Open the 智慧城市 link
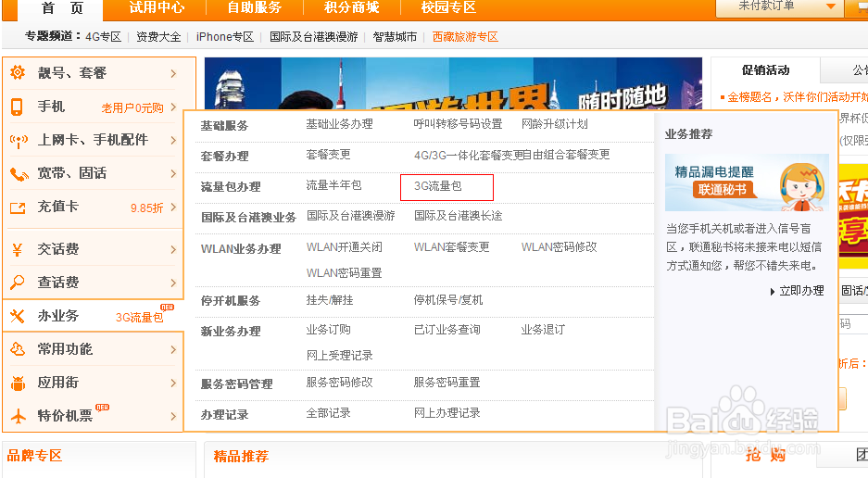 pos(395,37)
